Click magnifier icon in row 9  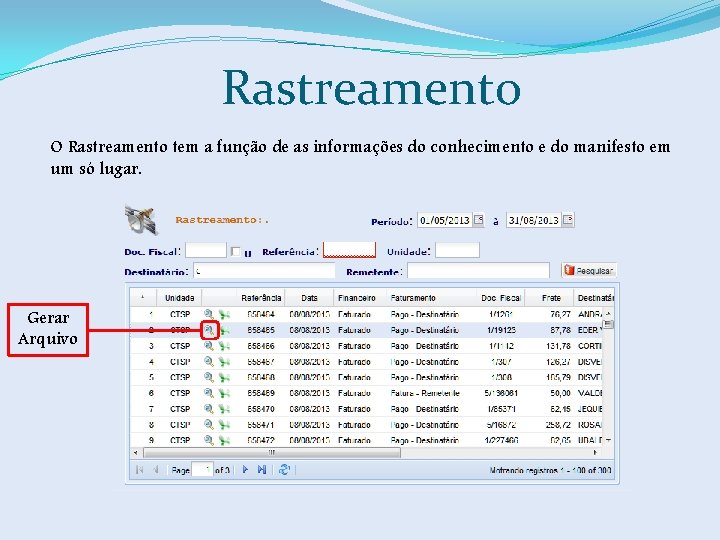tap(209, 440)
